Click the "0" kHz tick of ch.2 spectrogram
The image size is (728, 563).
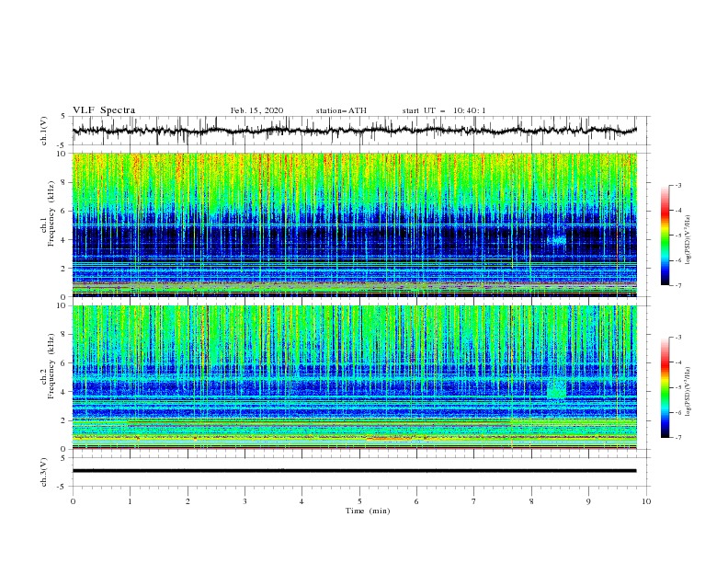pos(64,449)
